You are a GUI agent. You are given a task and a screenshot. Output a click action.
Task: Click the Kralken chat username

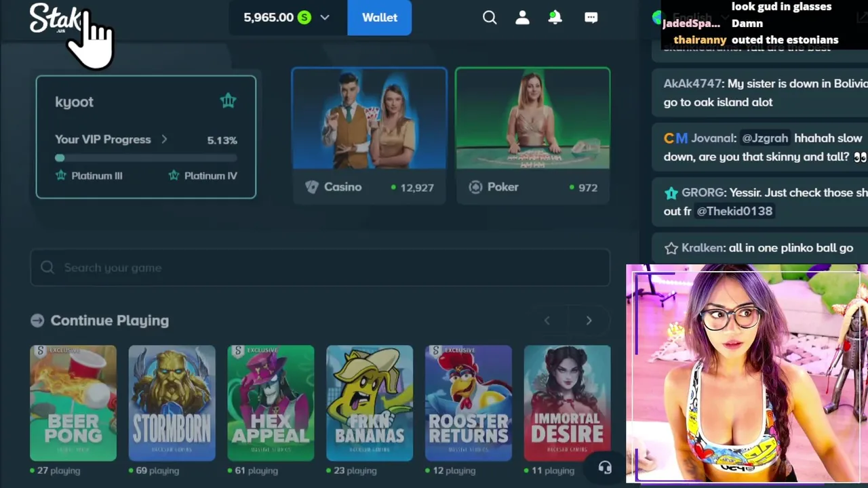point(703,248)
